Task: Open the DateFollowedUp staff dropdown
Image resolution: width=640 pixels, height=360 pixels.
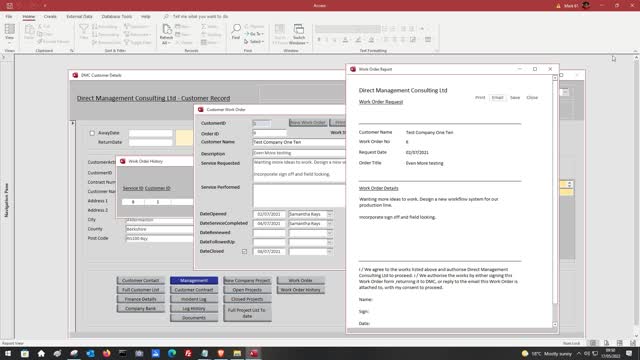Action: pyautogui.click(x=329, y=242)
